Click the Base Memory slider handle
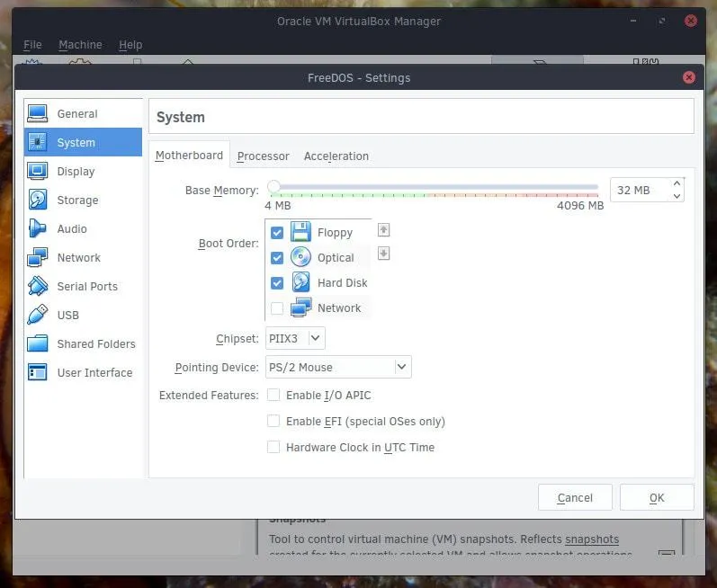This screenshot has height=588, width=717. click(x=273, y=187)
